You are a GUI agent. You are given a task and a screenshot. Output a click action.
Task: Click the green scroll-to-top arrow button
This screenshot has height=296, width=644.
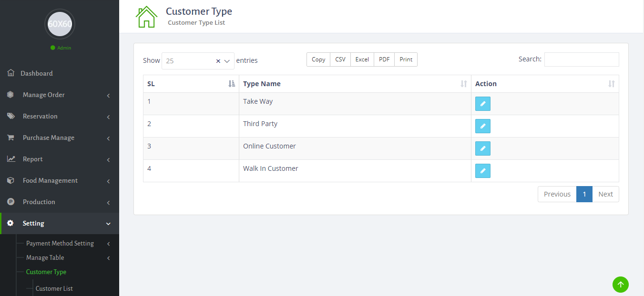tap(620, 285)
